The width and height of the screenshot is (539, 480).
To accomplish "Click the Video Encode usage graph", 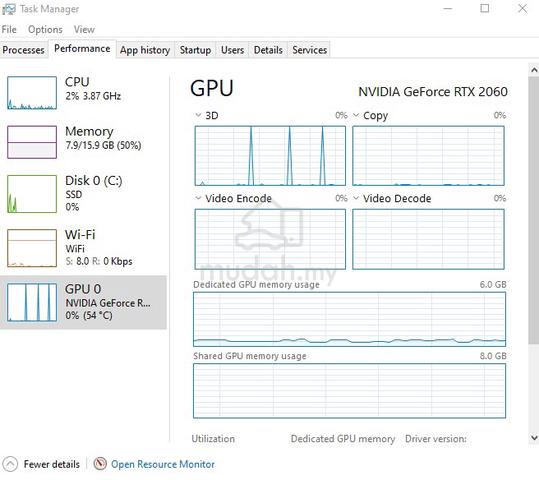I will tap(270, 239).
